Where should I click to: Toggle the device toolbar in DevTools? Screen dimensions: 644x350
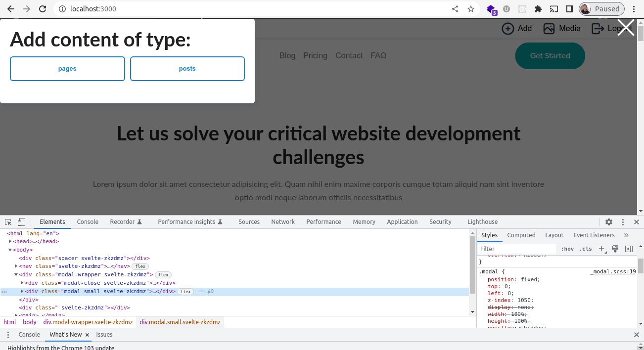pyautogui.click(x=21, y=222)
